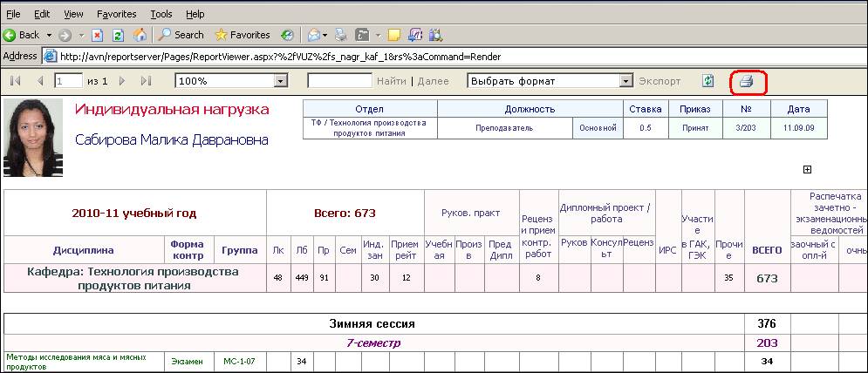
Task: Click the name Сабирова Малика Даврановна
Action: [x=172, y=140]
